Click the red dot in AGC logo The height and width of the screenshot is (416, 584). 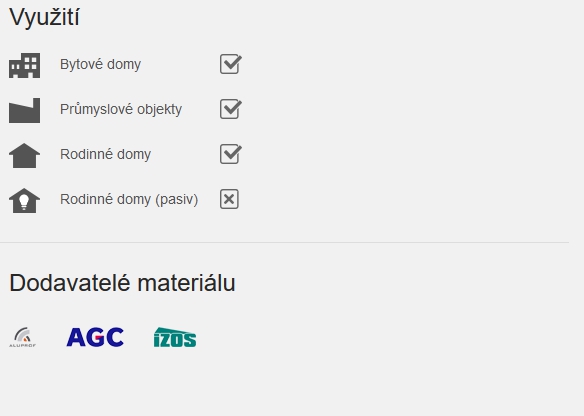98,337
